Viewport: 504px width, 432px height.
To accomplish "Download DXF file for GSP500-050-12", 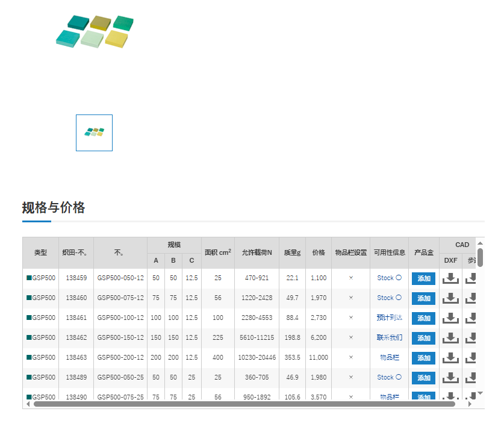I will (x=450, y=278).
